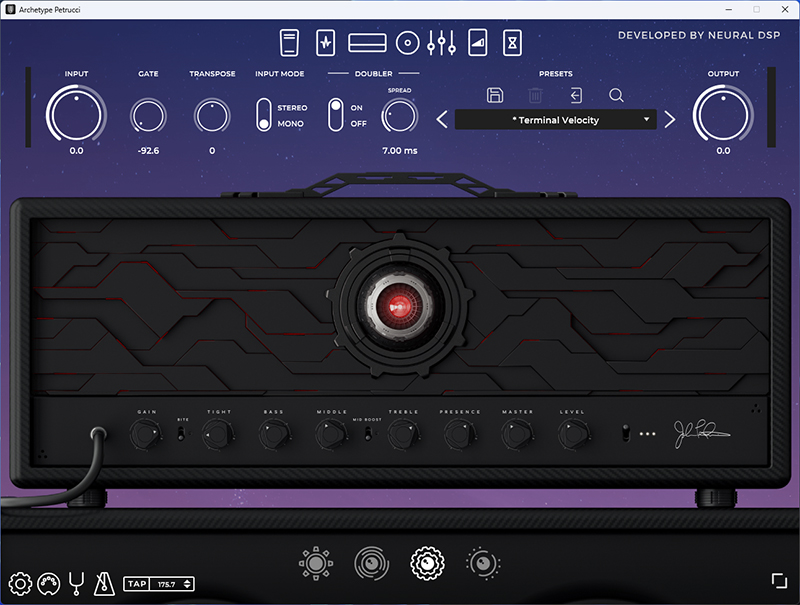Go to the next preset
This screenshot has height=605, width=800.
coord(670,120)
